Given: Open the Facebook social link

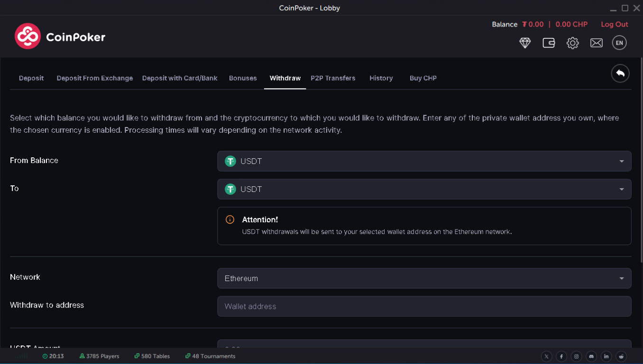Looking at the screenshot, I should click(561, 356).
